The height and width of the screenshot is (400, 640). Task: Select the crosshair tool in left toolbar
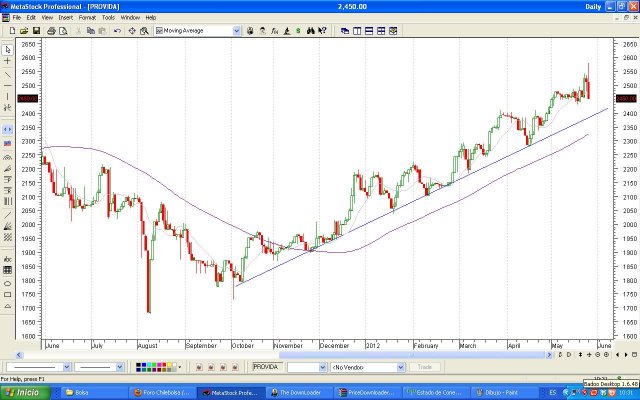[x=8, y=61]
